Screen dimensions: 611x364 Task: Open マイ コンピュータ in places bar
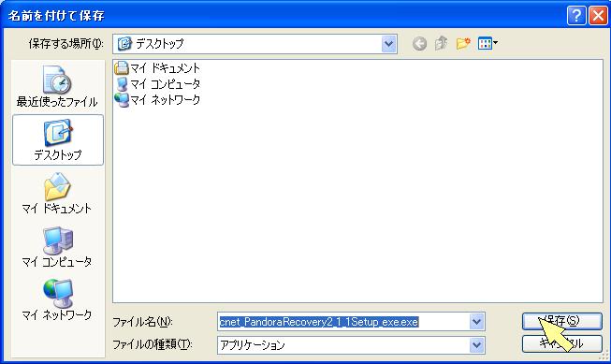point(57,247)
